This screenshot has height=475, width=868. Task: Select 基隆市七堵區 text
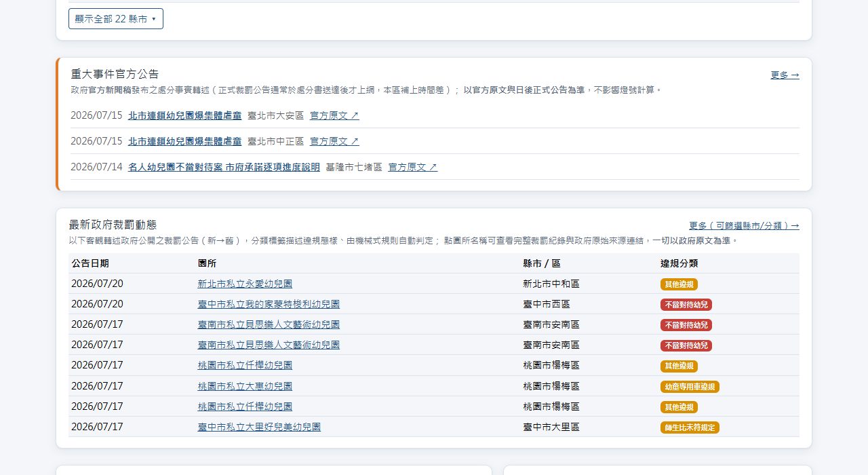point(354,167)
